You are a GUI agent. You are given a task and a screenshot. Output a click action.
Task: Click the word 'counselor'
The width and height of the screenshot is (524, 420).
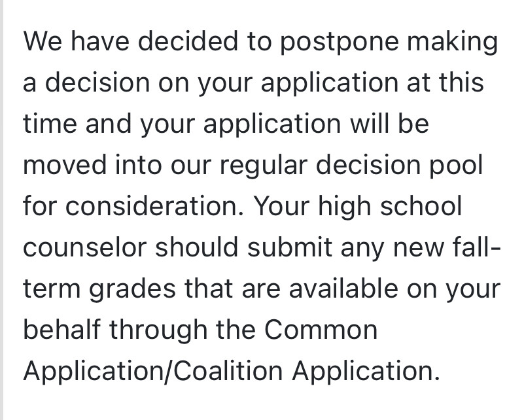click(x=85, y=247)
